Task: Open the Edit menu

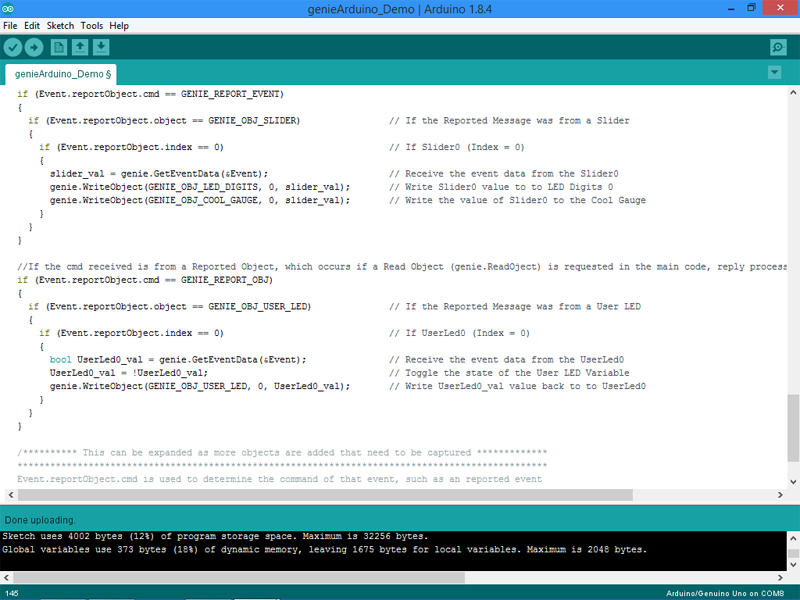Action: (31, 25)
